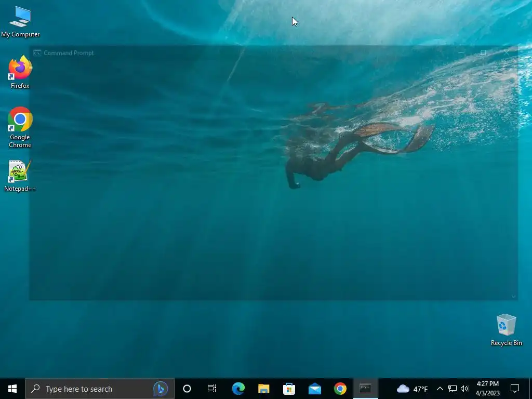Open weather widget showing 47°F
The image size is (532, 399).
[412, 389]
